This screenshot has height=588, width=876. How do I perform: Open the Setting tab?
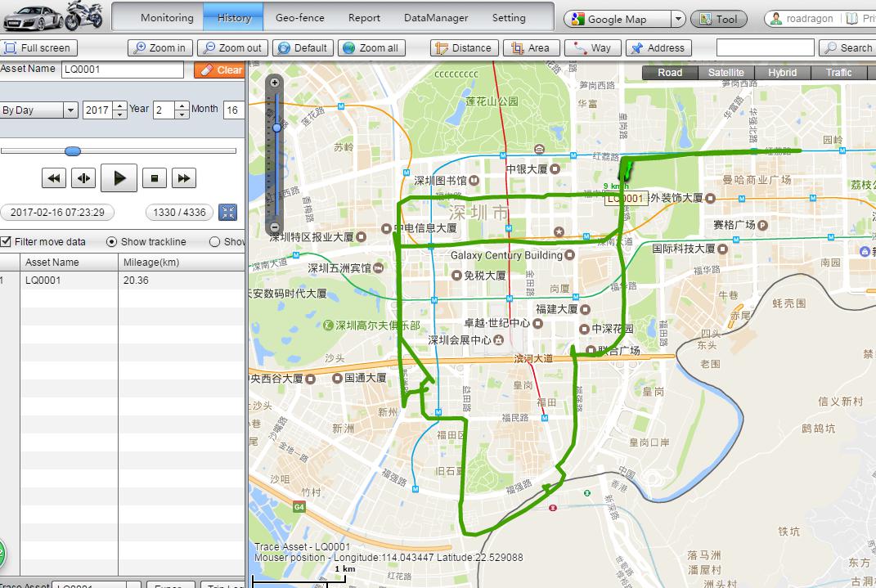click(509, 17)
